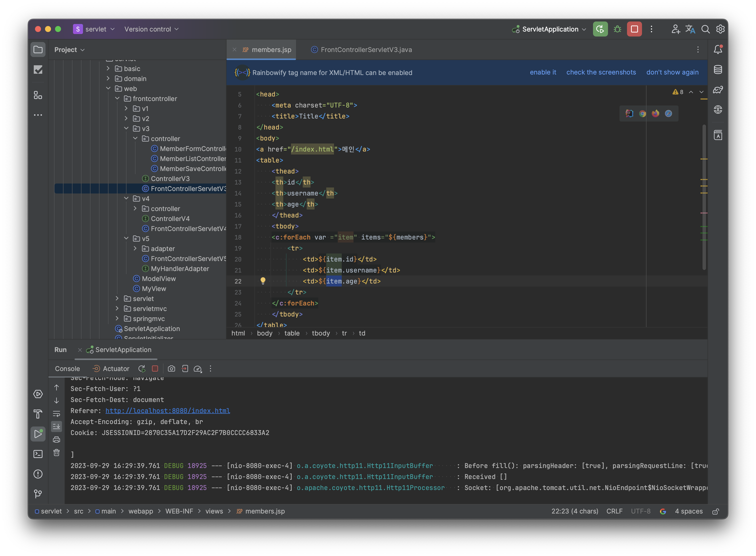The width and height of the screenshot is (756, 556).
Task: Open preview in Chrome browser
Action: (642, 113)
